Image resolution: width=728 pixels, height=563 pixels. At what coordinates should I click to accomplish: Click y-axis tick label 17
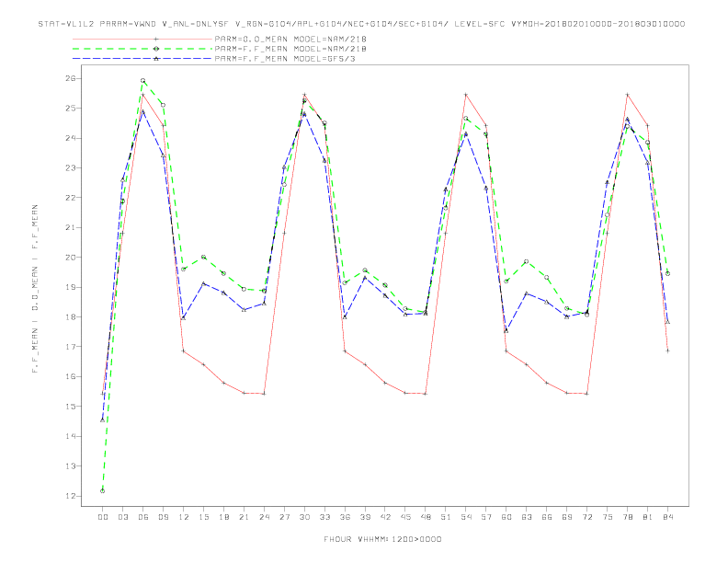(70, 347)
